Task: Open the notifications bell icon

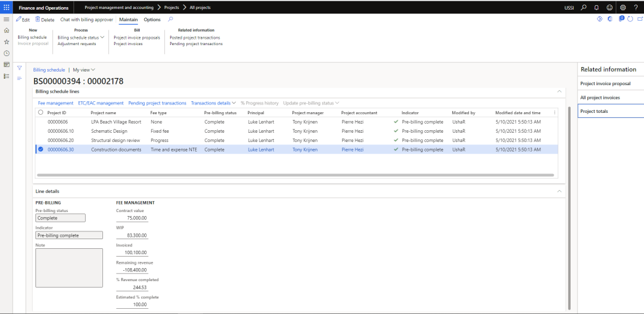Action: pos(596,7)
